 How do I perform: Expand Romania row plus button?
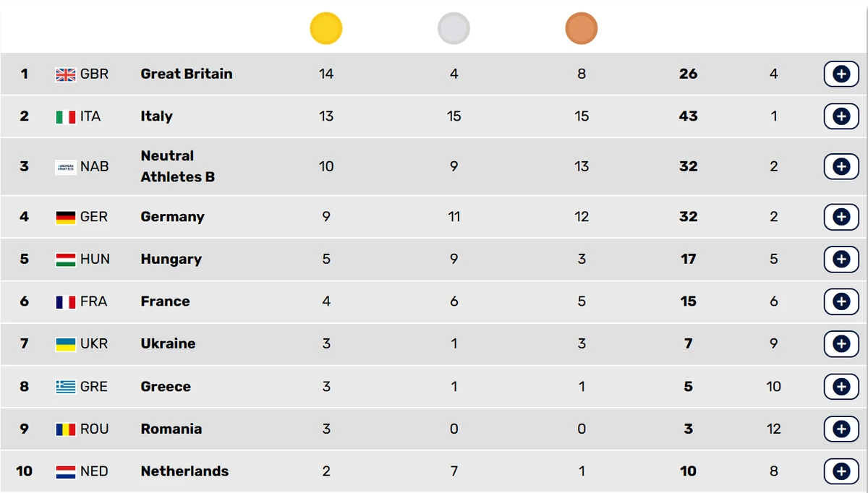(841, 429)
